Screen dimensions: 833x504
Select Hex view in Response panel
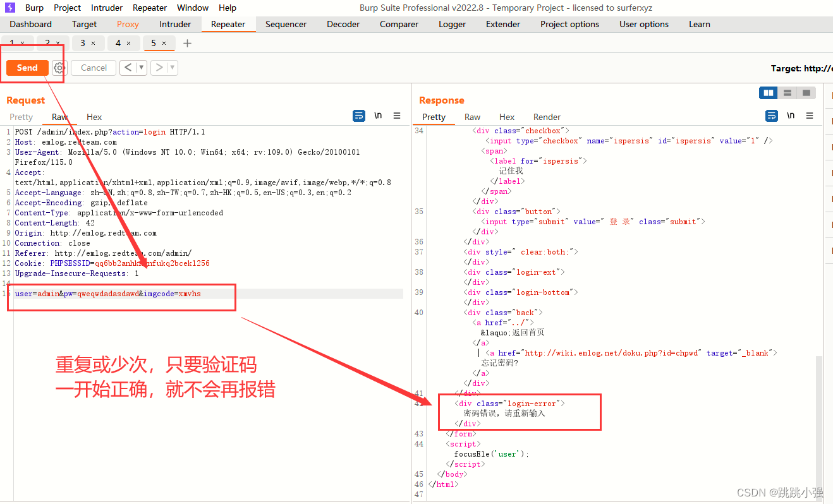(507, 117)
